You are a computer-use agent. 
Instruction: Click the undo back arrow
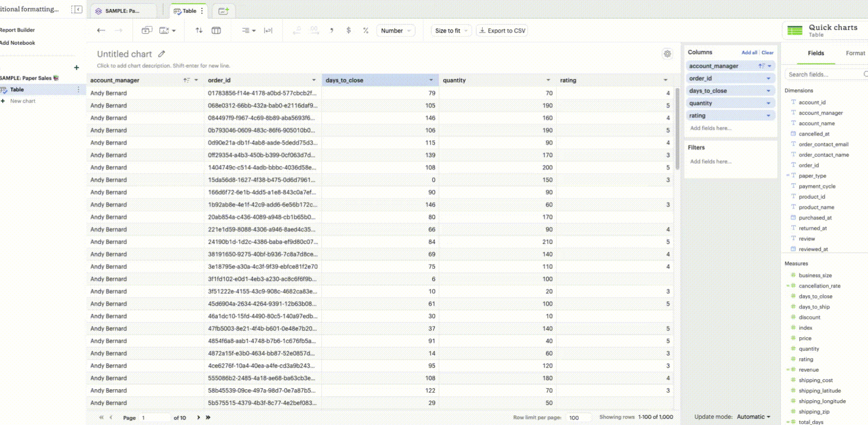101,30
